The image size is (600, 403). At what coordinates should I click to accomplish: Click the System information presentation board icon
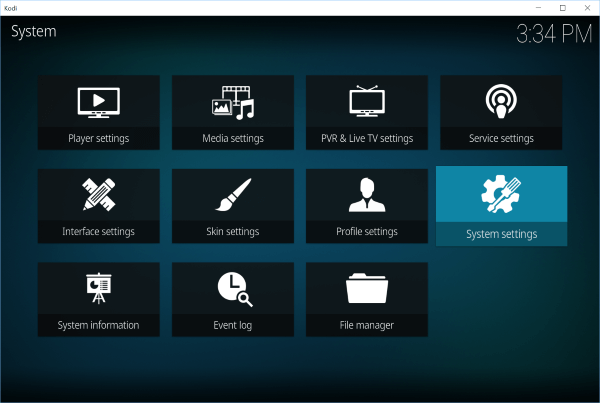(x=98, y=288)
